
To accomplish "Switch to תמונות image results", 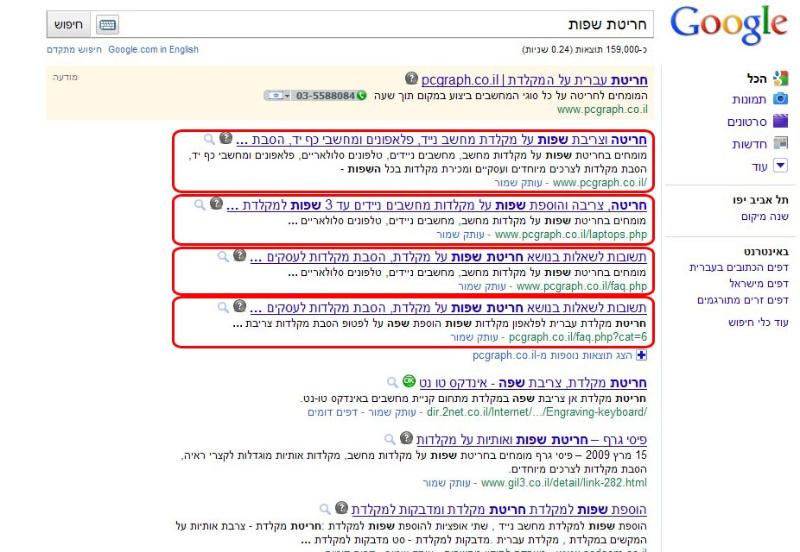I will pos(749,99).
